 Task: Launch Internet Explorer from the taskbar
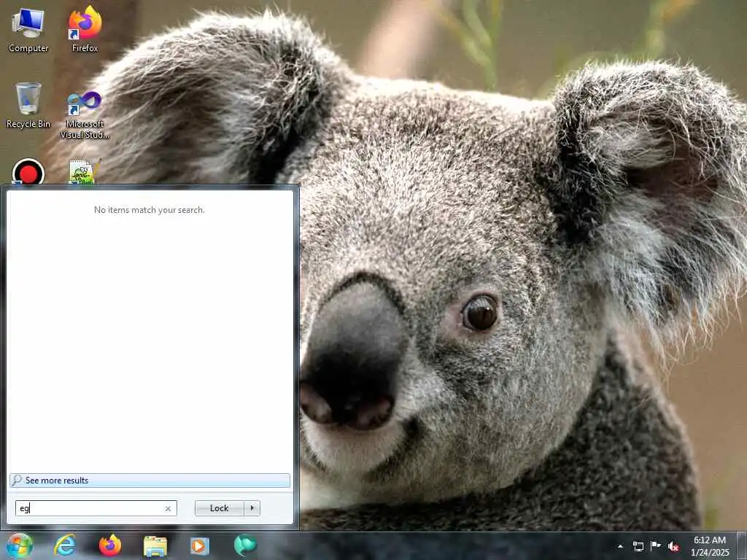point(65,545)
